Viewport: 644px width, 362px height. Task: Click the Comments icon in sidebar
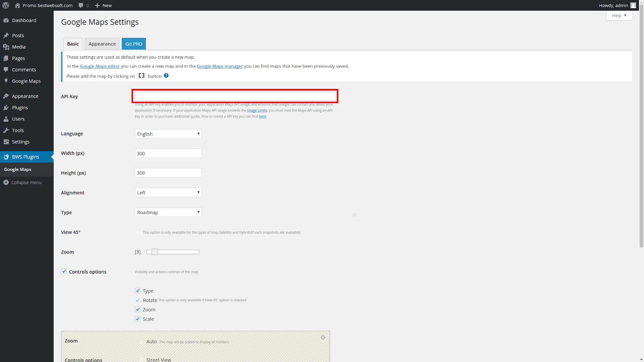point(6,70)
